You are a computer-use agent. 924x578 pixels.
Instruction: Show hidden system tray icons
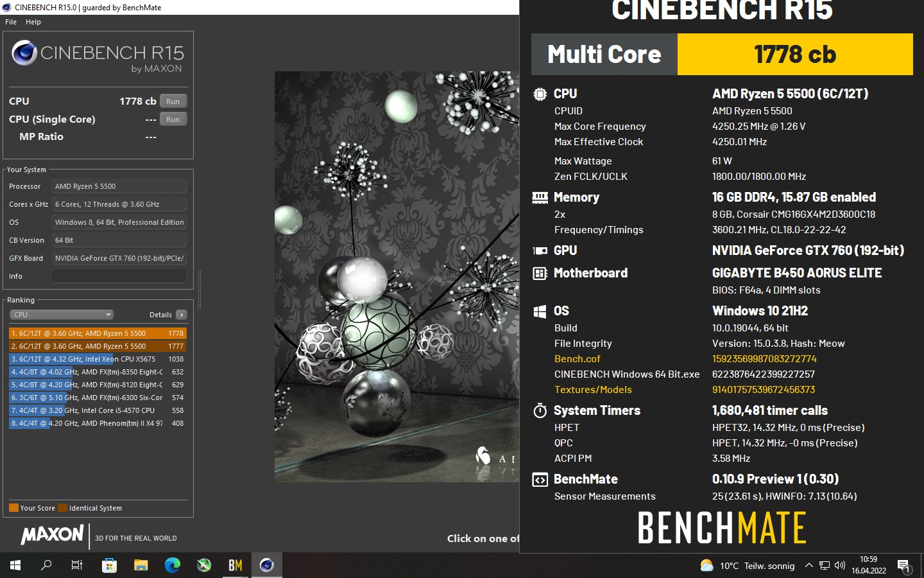pyautogui.click(x=809, y=565)
